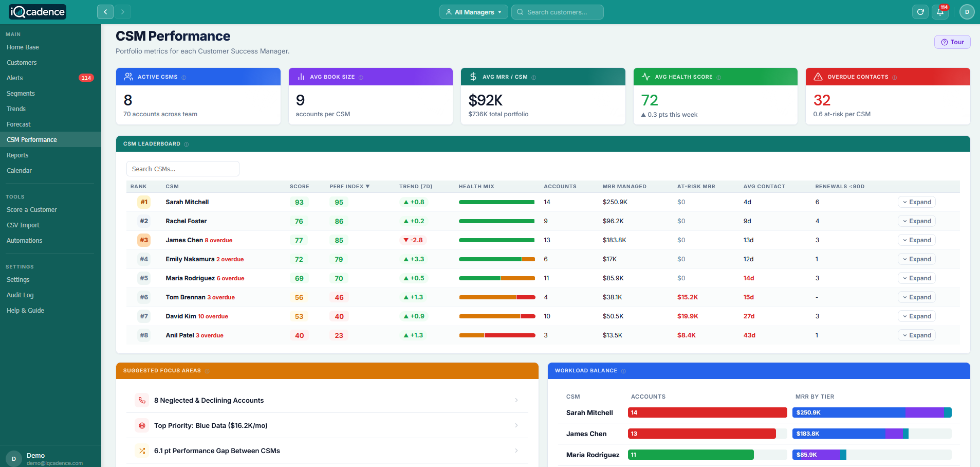Switch to CSM Performance in the sidebar
Viewport: 980px width, 467px height.
click(x=31, y=139)
